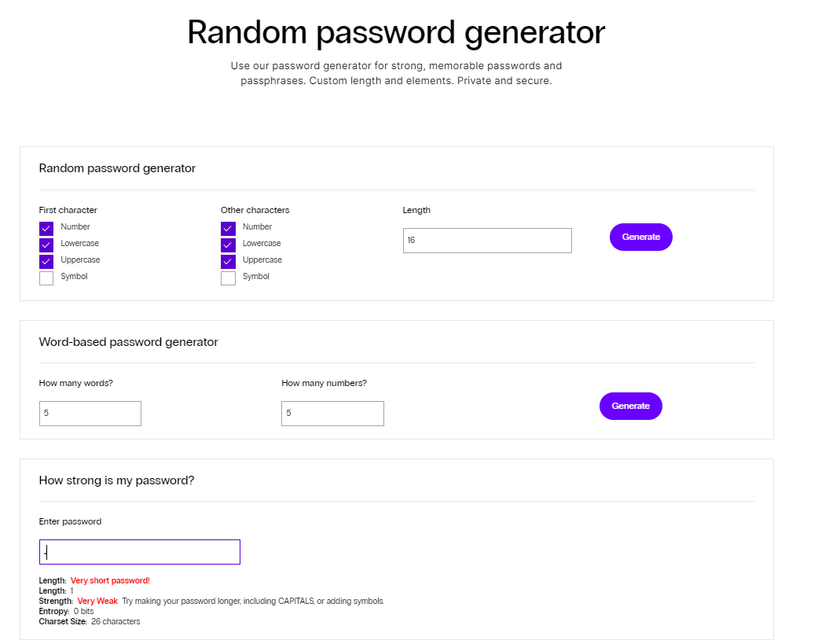Viewport: 840px width, 644px height.
Task: Click the large Random password generator page title
Action: (x=396, y=32)
